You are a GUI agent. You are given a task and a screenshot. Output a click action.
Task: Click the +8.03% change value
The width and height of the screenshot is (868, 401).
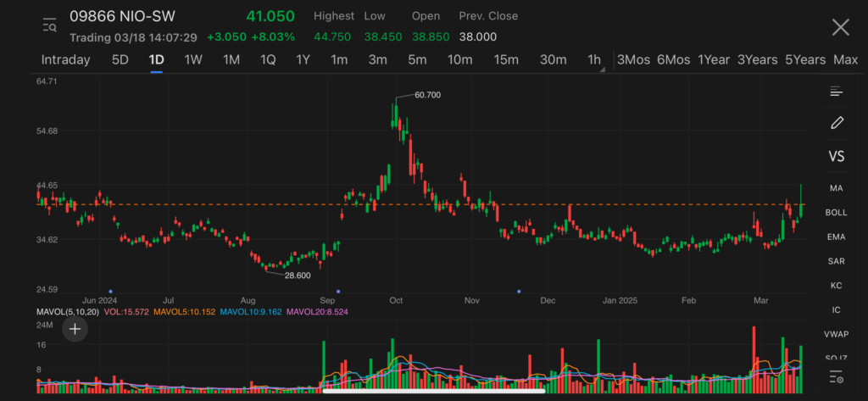273,37
